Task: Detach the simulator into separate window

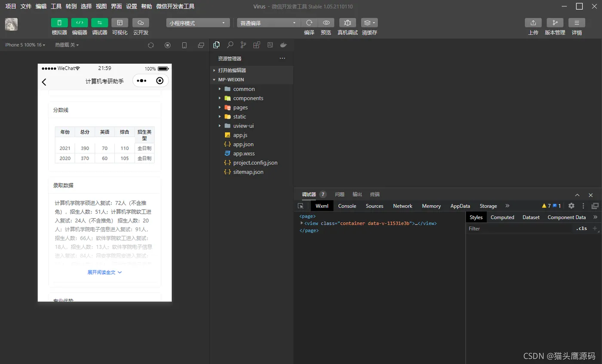Action: click(x=201, y=45)
